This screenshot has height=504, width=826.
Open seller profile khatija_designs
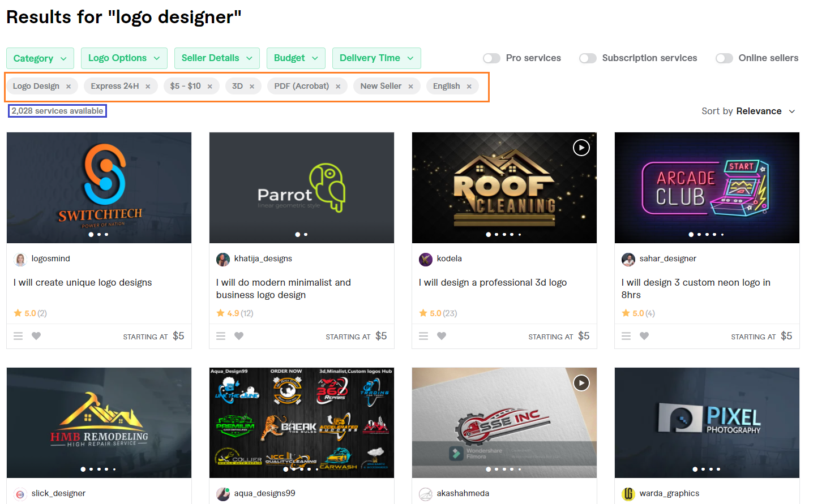pyautogui.click(x=263, y=259)
